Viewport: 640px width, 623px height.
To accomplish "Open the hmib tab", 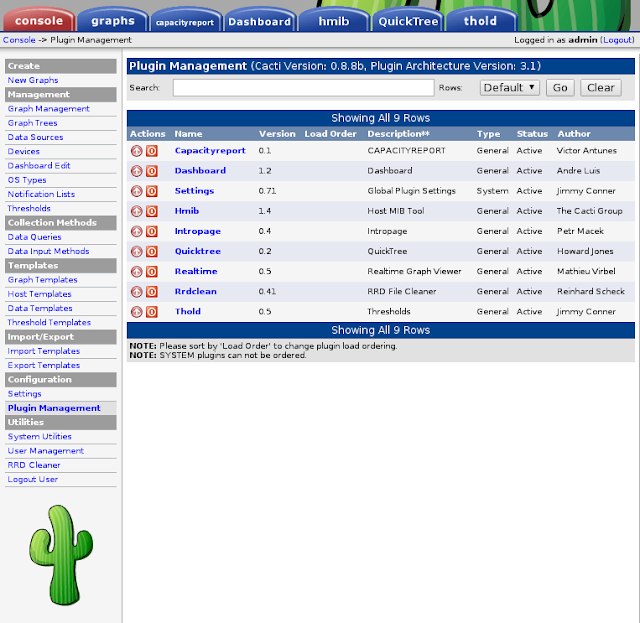I will (x=333, y=21).
